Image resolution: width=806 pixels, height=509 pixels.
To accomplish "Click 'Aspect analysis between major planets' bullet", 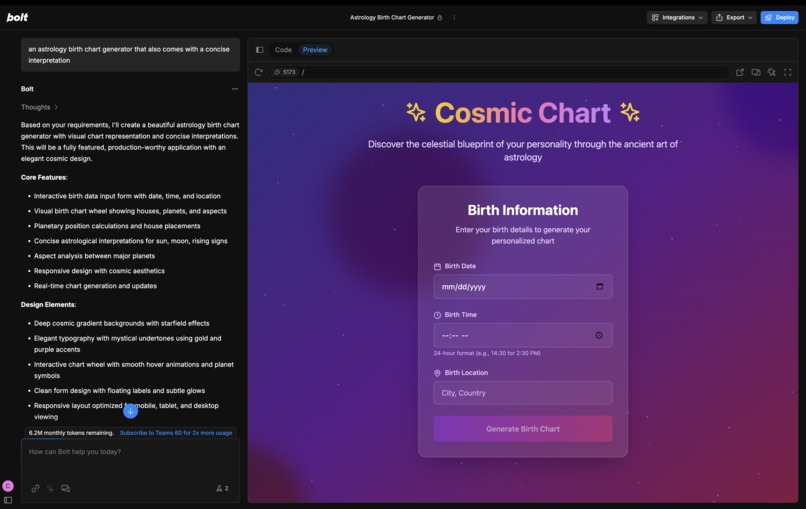I will [x=94, y=256].
